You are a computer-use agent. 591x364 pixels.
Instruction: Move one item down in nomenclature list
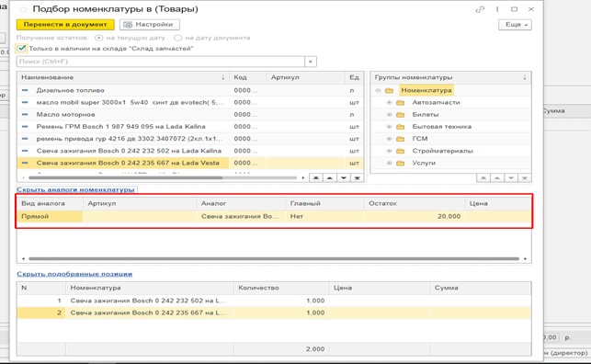[x=344, y=177]
